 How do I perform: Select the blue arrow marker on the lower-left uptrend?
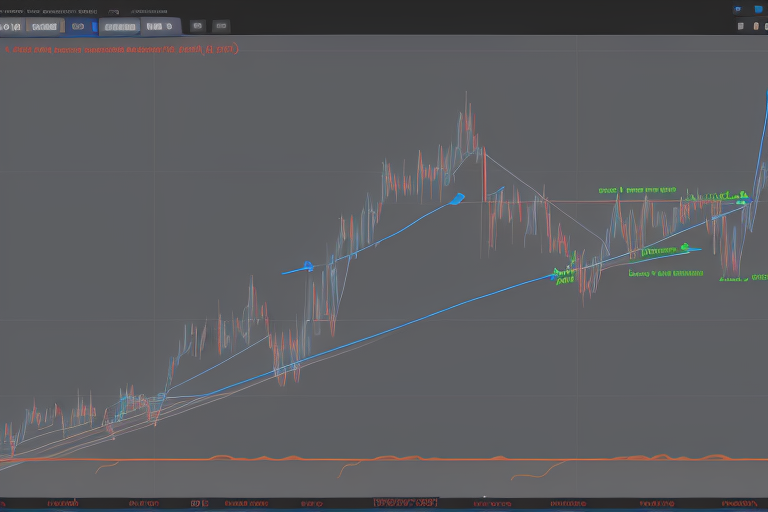tap(307, 266)
